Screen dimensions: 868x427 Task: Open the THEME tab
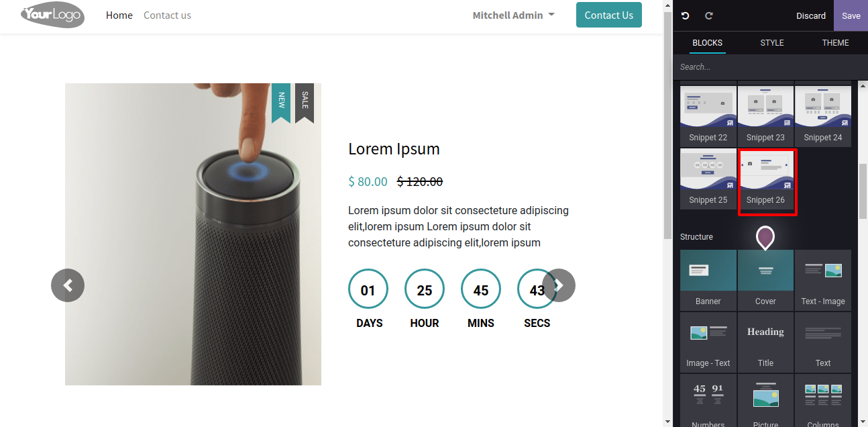coord(835,42)
